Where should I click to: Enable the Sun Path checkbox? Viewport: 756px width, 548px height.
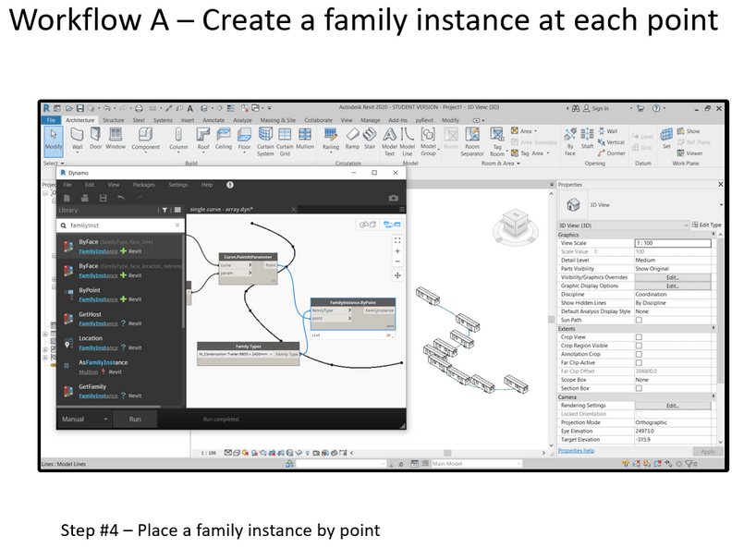point(639,320)
